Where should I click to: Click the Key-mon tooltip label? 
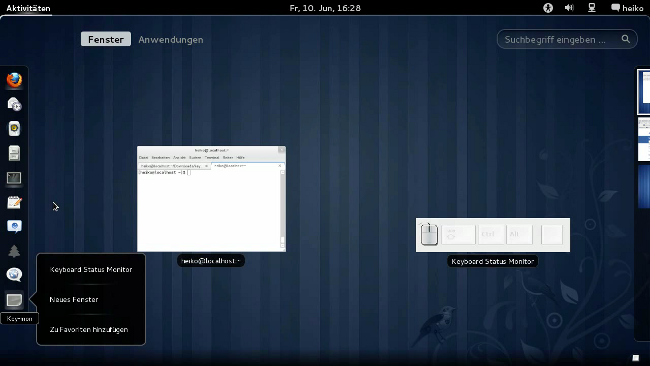pos(19,318)
